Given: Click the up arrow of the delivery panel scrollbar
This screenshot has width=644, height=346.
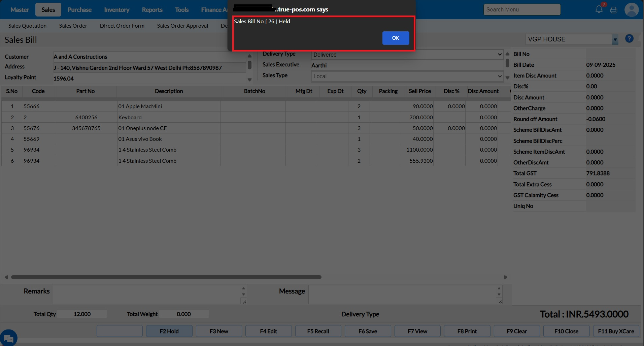Looking at the screenshot, I should (x=507, y=54).
